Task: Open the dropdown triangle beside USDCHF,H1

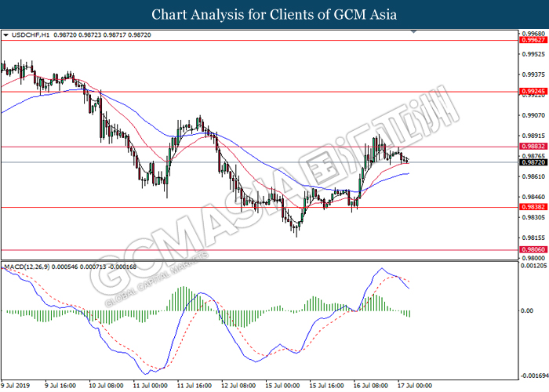Action: 5,35
